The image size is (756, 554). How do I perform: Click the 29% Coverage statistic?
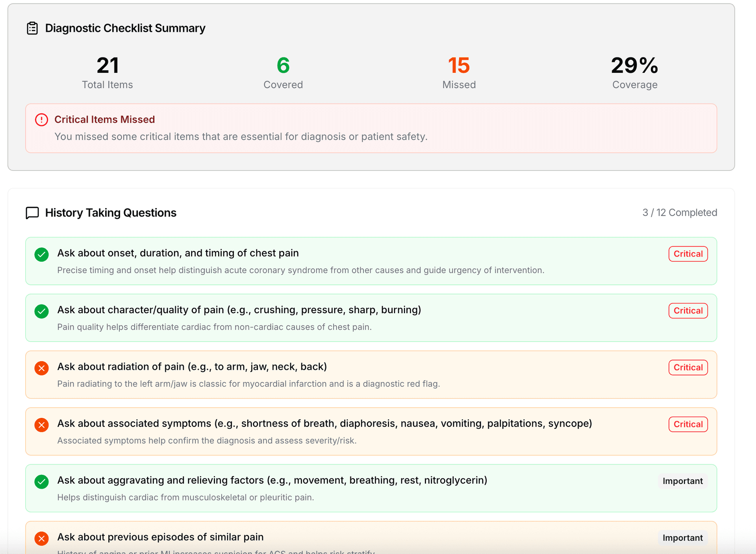(634, 66)
